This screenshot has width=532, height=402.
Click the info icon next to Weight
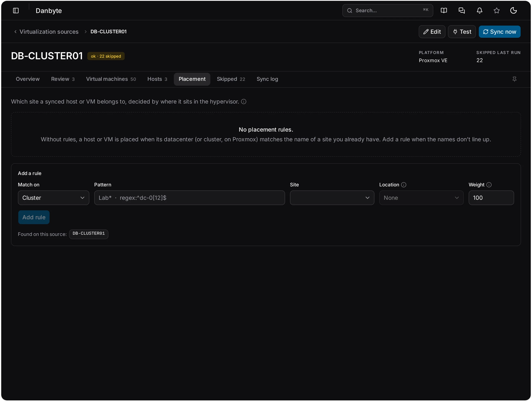489,185
